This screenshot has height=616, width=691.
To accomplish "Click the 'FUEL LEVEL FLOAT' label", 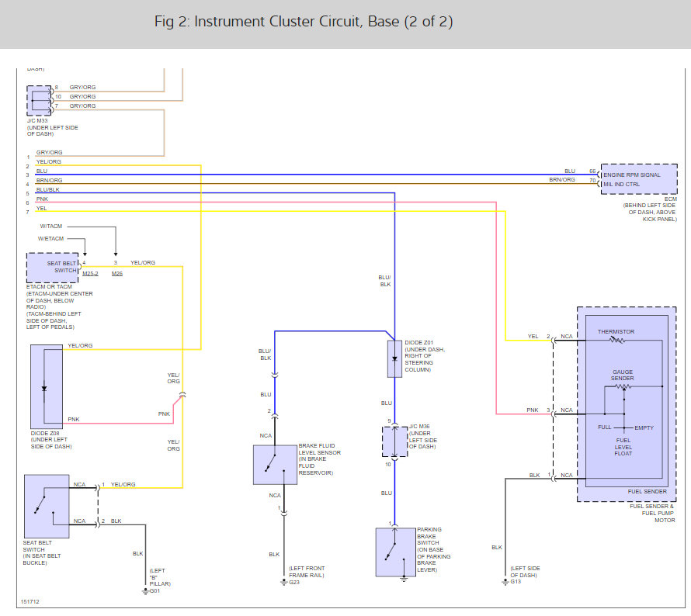I will tap(623, 447).
